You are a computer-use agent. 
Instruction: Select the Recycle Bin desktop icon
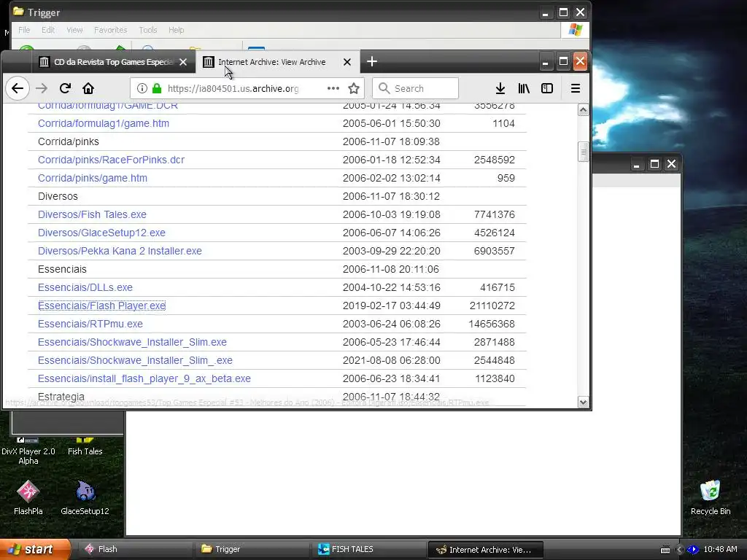point(711,497)
